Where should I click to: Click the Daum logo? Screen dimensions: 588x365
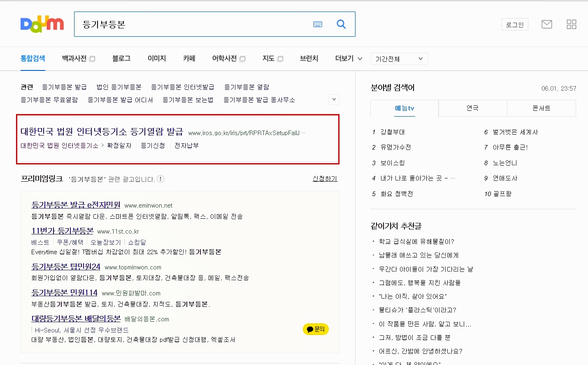tap(42, 24)
